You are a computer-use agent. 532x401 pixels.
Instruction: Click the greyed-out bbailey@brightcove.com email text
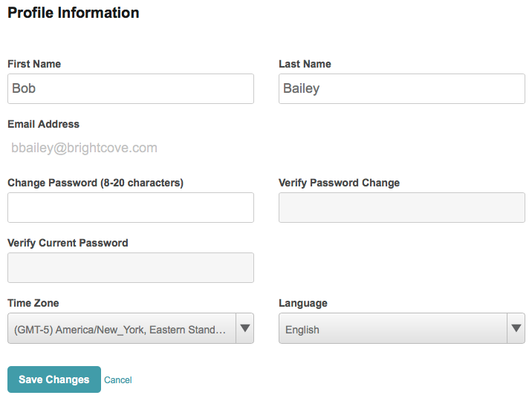coord(84,148)
